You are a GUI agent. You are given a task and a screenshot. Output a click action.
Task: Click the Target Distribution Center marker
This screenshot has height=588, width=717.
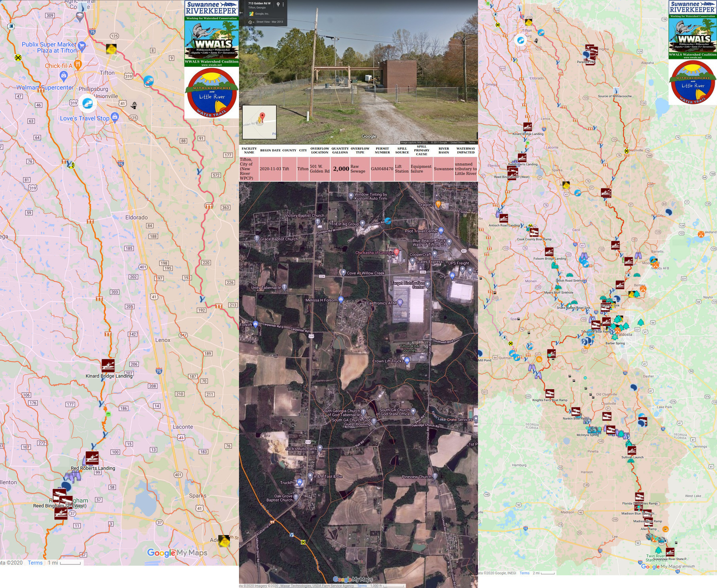point(427,284)
